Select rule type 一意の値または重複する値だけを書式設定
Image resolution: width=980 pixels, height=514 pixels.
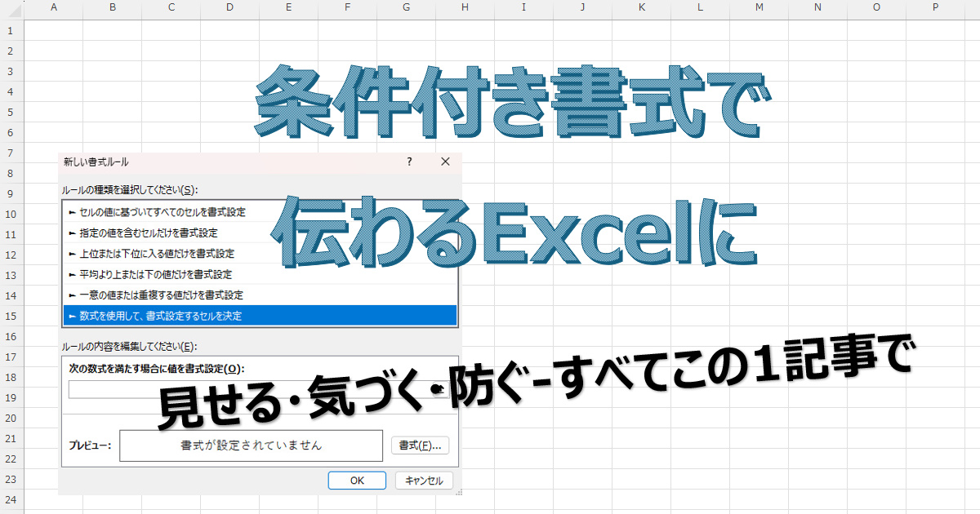260,295
